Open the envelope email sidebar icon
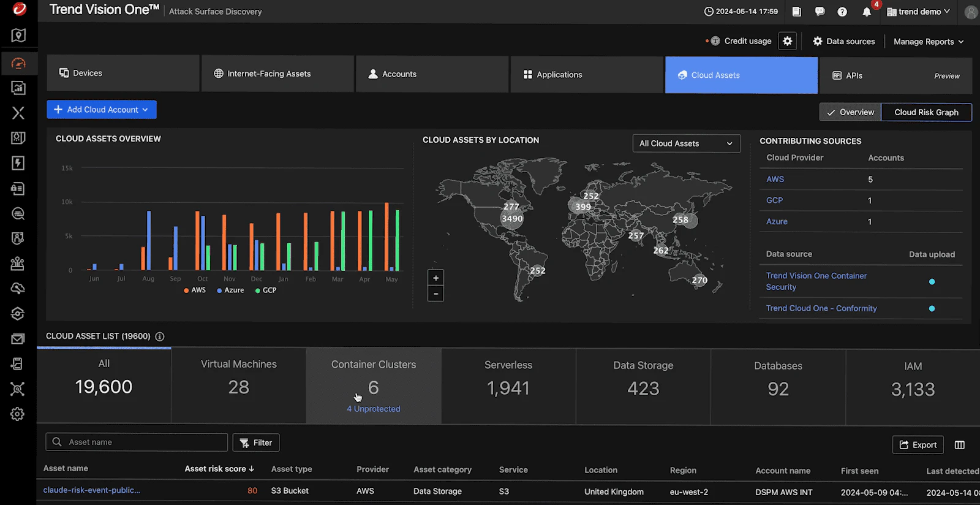 tap(18, 339)
